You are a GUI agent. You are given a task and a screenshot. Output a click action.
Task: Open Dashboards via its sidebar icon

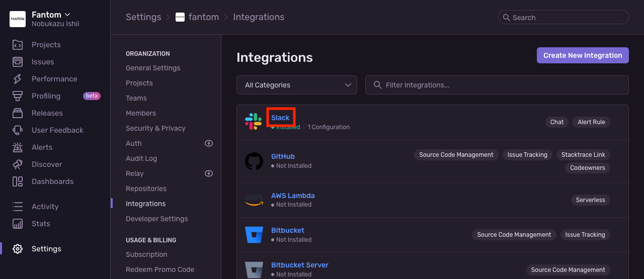(18, 181)
